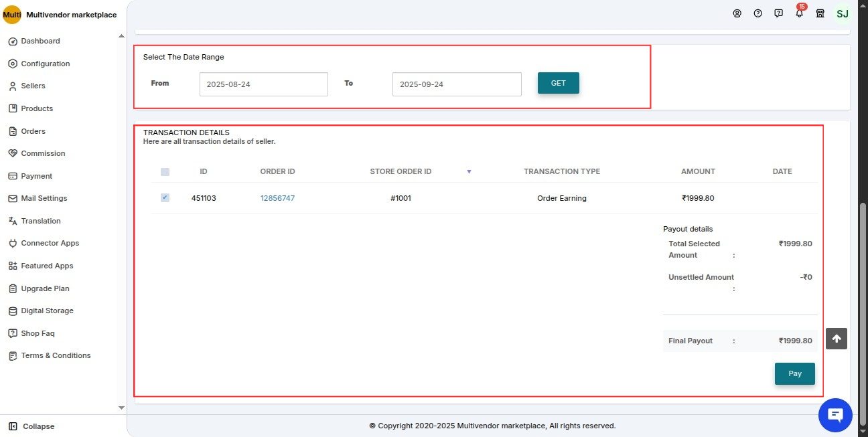Image resolution: width=868 pixels, height=437 pixels.
Task: Click the From date input field
Action: 263,84
